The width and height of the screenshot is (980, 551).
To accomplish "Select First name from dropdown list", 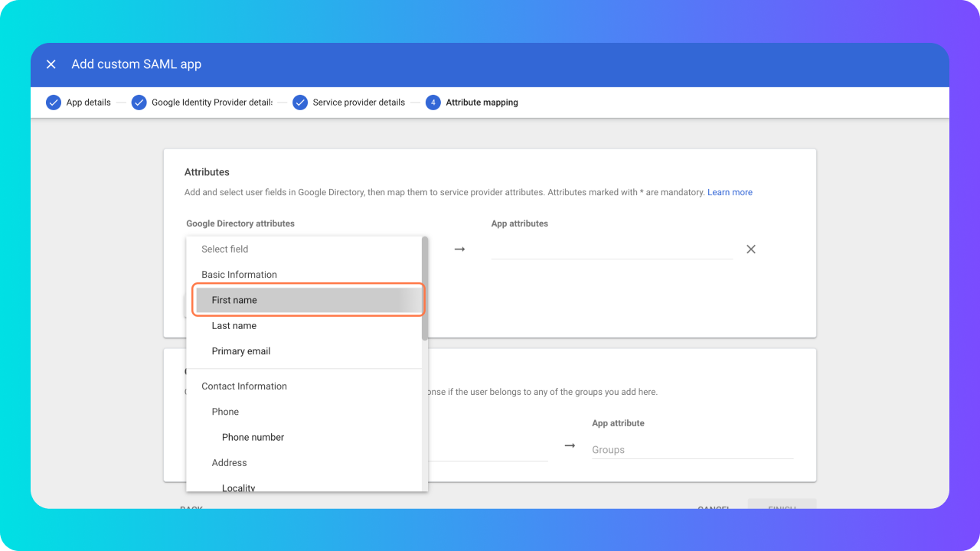I will (309, 300).
